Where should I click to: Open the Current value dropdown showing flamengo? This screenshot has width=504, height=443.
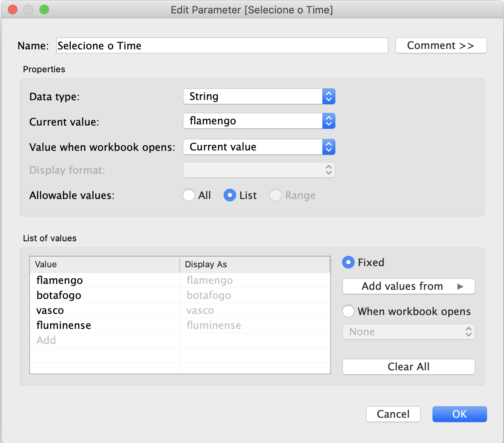tap(259, 121)
